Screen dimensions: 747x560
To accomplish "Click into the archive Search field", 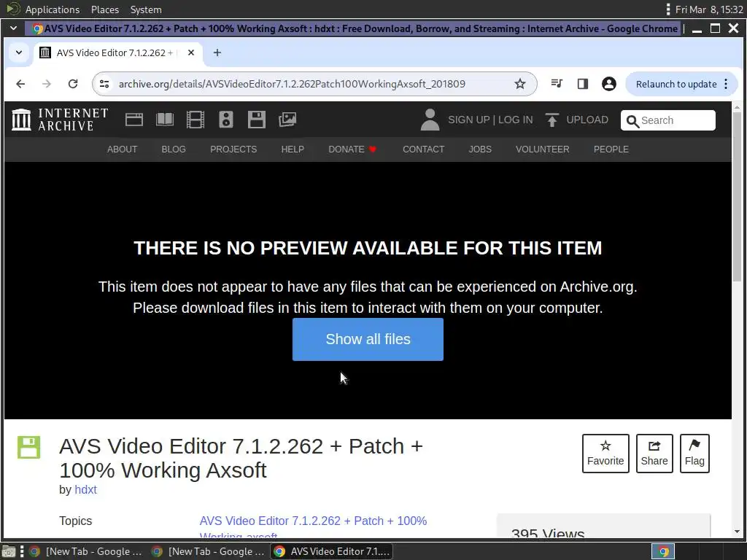I will [668, 120].
